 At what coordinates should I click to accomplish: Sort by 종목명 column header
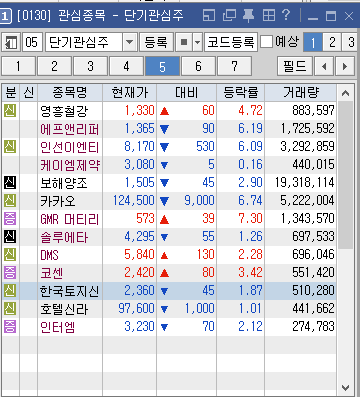coord(70,93)
